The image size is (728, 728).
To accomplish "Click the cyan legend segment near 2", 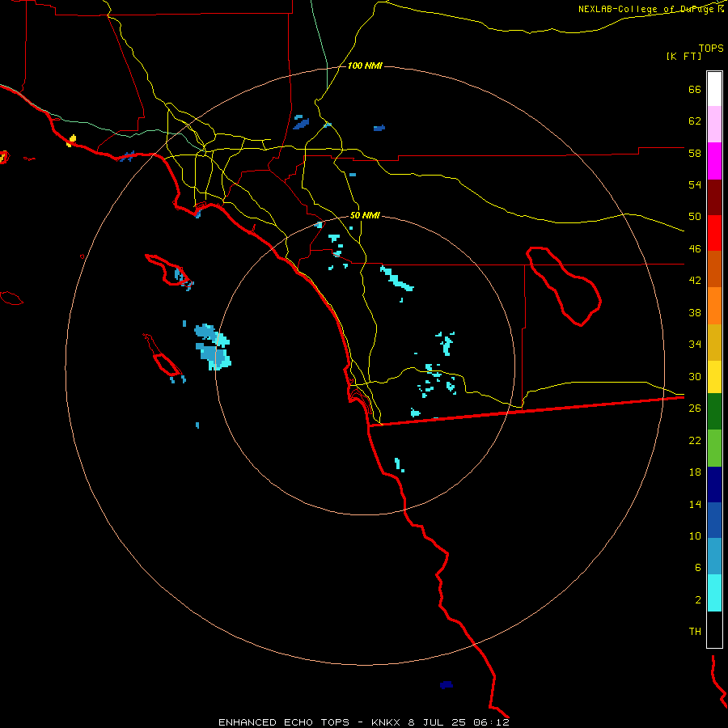I will pos(714,594).
